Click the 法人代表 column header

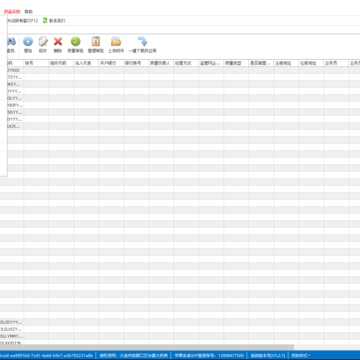click(x=86, y=63)
